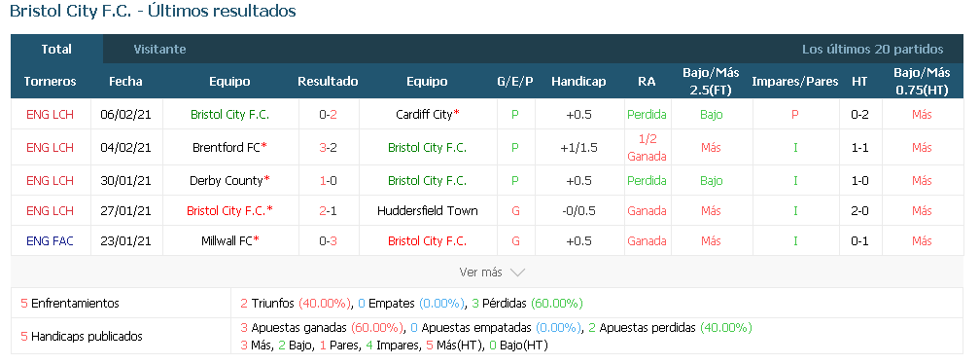Image resolution: width=980 pixels, height=364 pixels.
Task: Switch to the Visitante tab
Action: click(x=159, y=49)
